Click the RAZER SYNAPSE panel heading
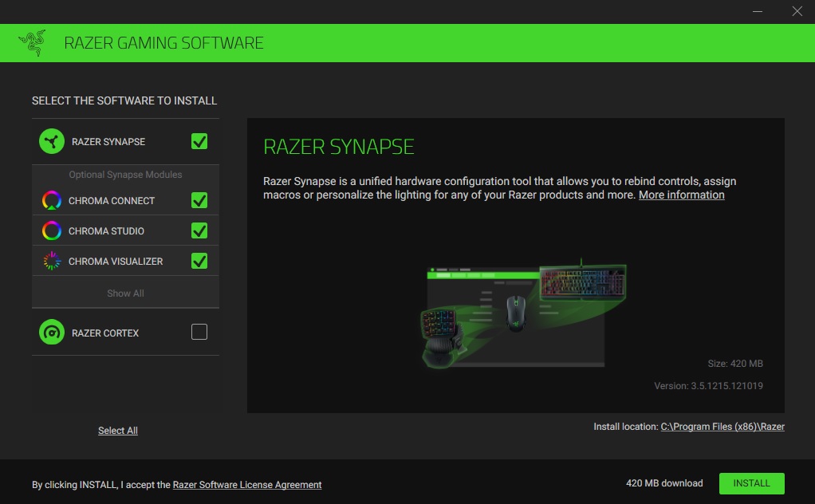Viewport: 815px width, 504px height. click(338, 147)
